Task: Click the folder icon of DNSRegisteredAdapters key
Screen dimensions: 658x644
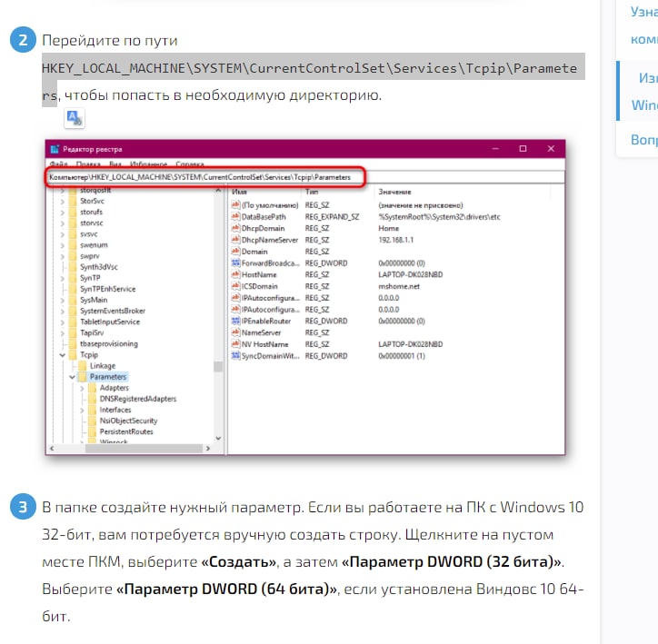Action: pyautogui.click(x=93, y=399)
